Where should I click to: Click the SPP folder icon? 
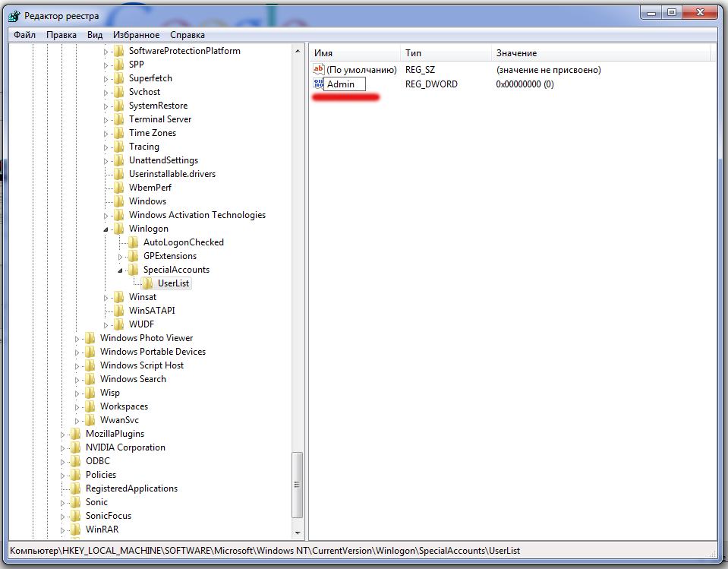coord(119,65)
